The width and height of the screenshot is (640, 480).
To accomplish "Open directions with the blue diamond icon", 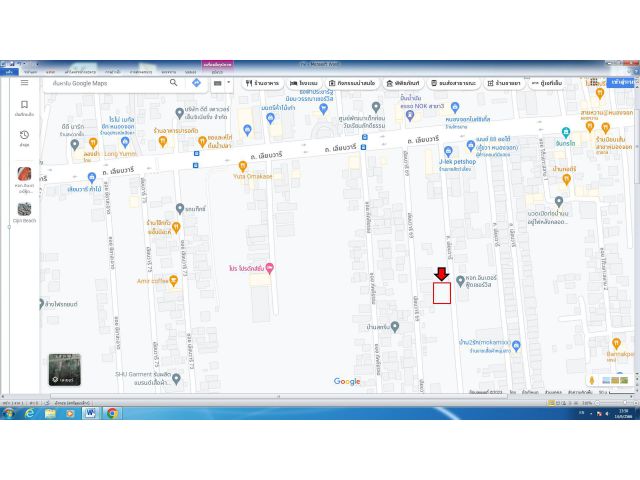I will (196, 83).
